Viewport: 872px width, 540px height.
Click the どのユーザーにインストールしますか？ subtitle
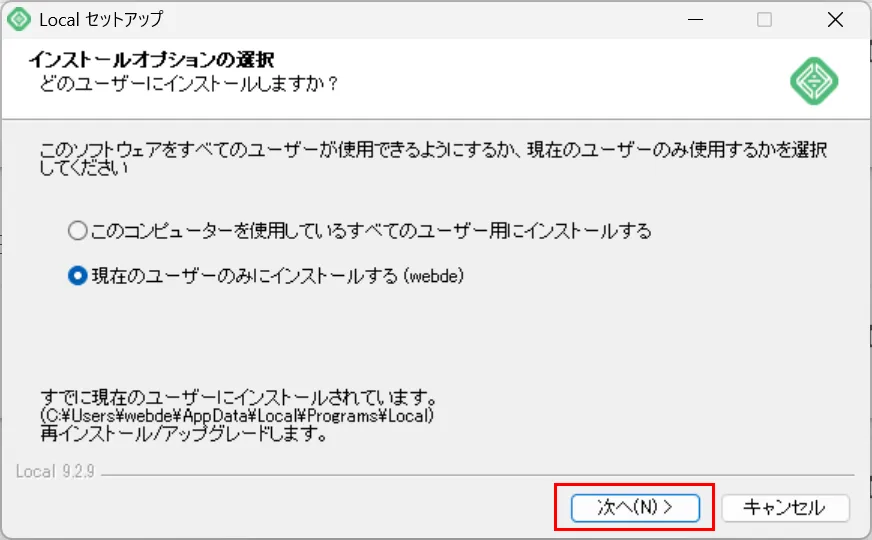[188, 83]
